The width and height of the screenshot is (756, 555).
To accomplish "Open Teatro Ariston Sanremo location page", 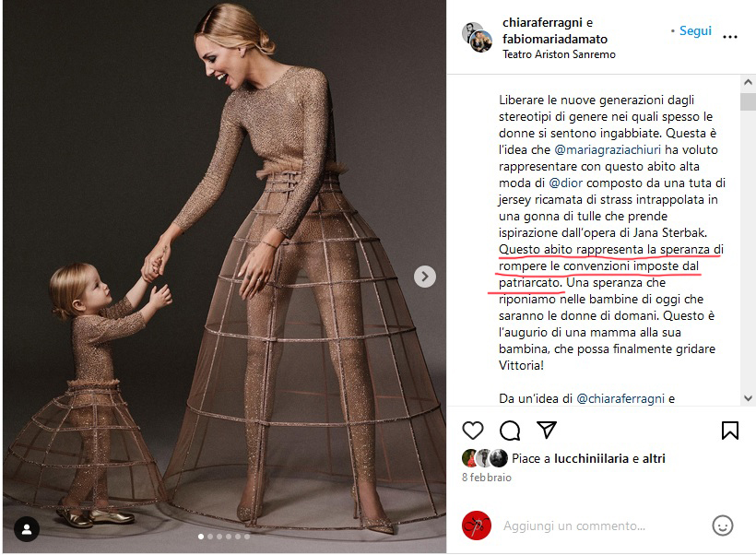I will tap(559, 54).
